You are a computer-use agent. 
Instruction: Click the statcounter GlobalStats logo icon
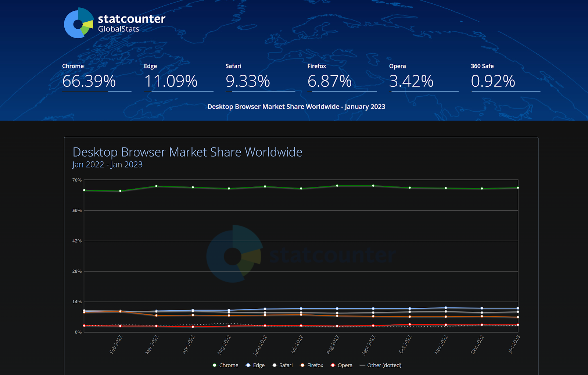click(x=79, y=23)
